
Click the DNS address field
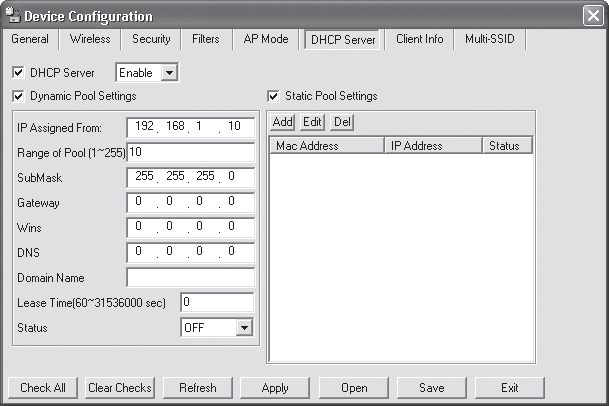(x=191, y=253)
